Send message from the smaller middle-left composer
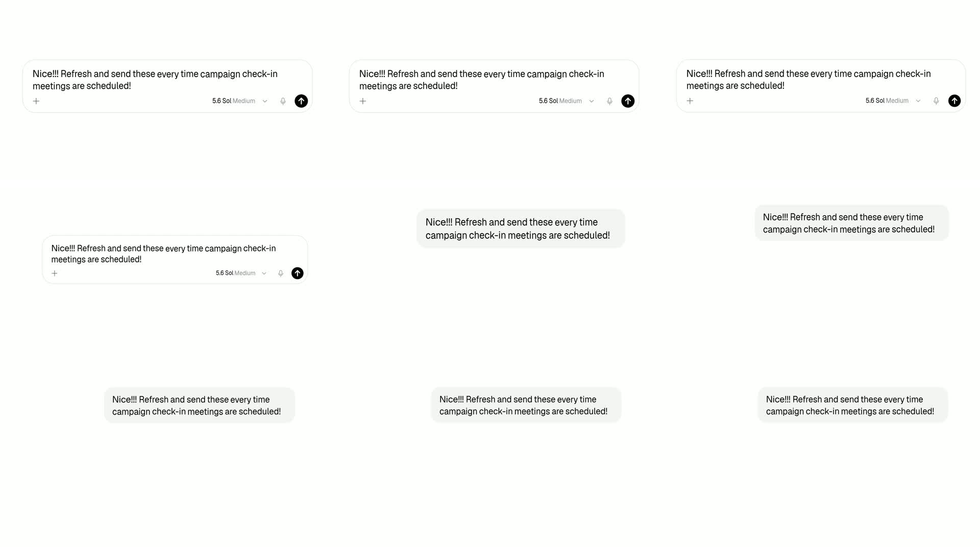The height and width of the screenshot is (551, 980). point(298,273)
